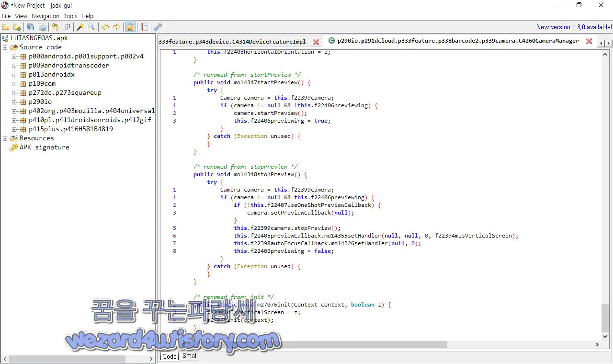Navigate back with the left arrow icon
The width and height of the screenshot is (613, 364).
pos(105,27)
